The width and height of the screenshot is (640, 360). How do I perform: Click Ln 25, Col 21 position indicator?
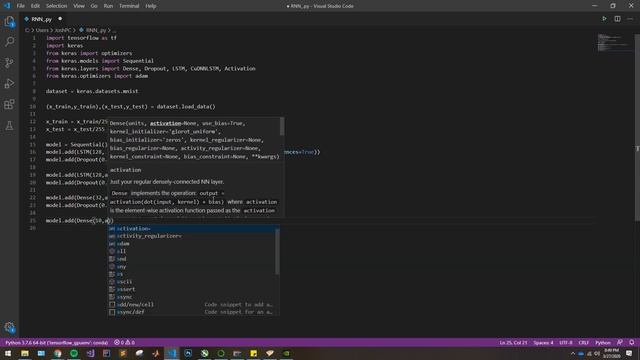(513, 342)
